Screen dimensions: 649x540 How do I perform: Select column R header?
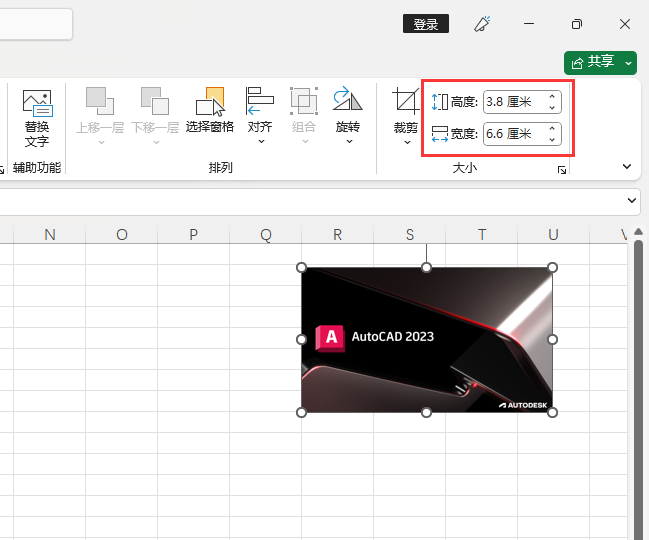pyautogui.click(x=338, y=235)
